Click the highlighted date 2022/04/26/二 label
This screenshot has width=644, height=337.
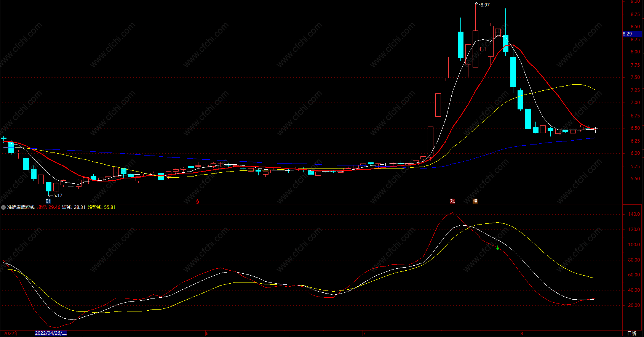click(x=51, y=333)
